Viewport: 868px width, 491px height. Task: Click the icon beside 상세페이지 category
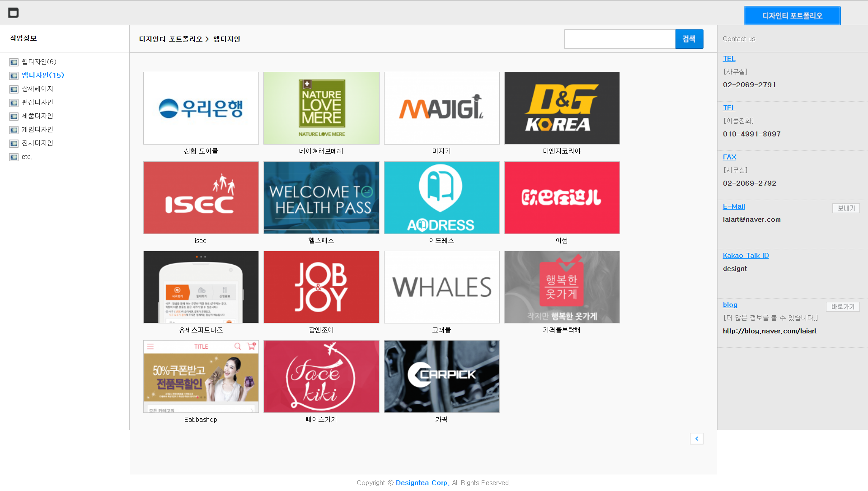[14, 89]
